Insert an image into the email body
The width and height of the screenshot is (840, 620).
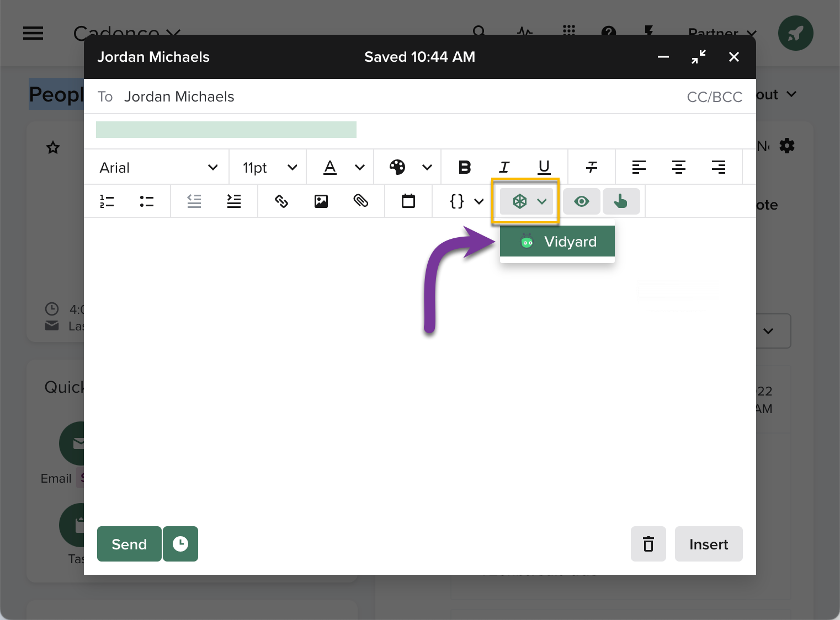point(321,201)
